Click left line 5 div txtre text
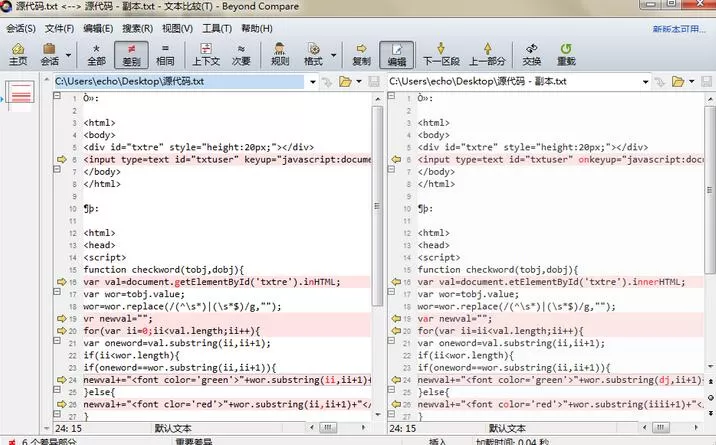Viewport: 716px width, 445px height. pos(199,147)
